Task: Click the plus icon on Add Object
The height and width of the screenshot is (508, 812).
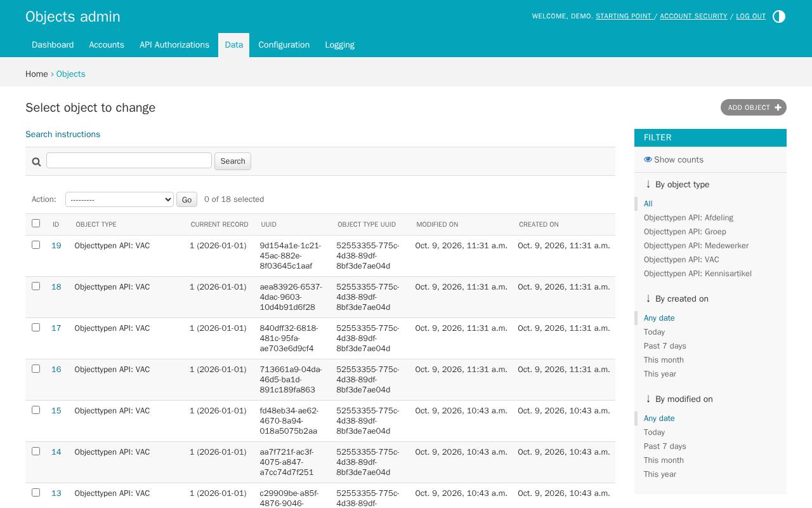Action: [x=778, y=108]
